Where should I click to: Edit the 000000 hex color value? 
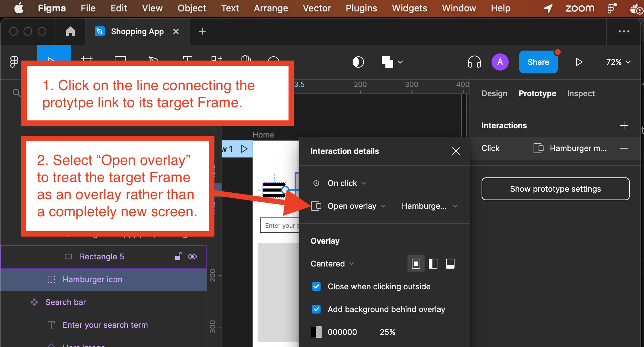[342, 332]
